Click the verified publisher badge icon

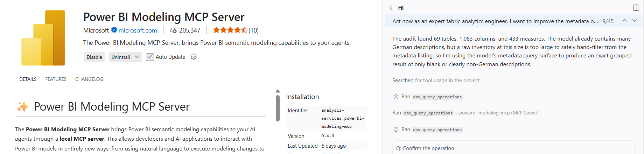(x=114, y=30)
